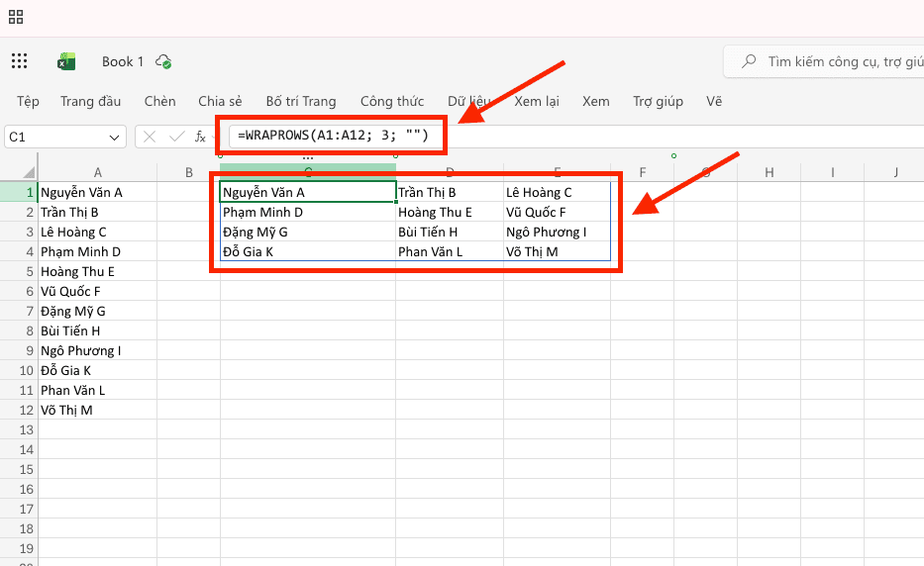Open the Công thức tab
The image size is (924, 566).
392,101
